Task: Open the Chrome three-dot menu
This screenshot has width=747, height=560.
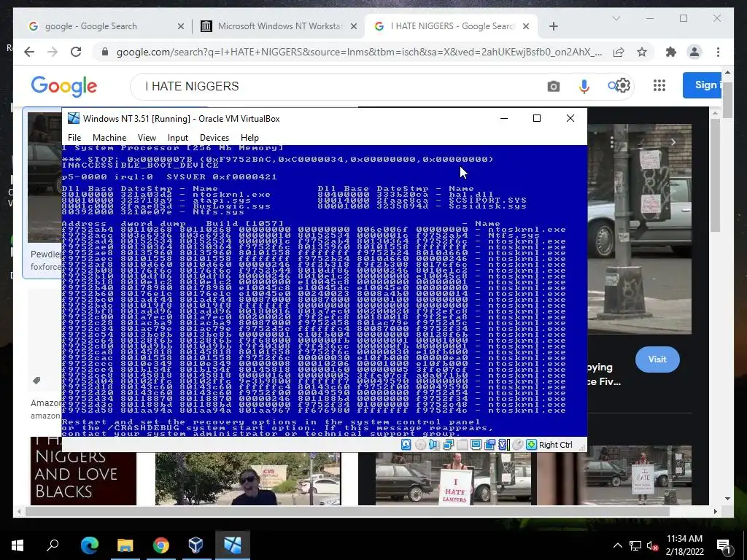Action: tap(718, 52)
